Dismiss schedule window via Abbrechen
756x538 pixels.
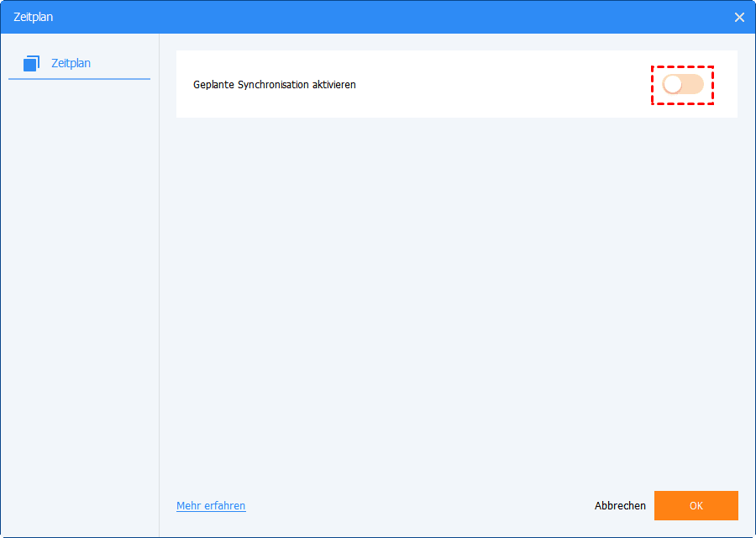pos(620,506)
